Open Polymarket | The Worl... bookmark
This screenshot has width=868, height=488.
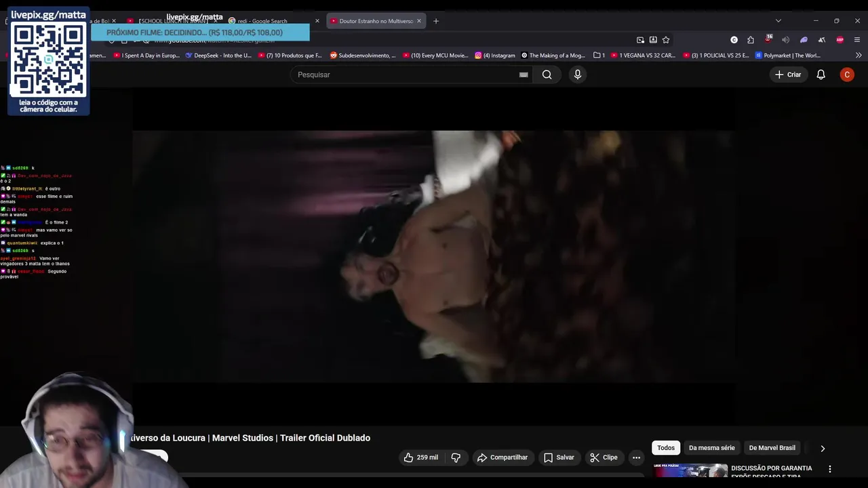pyautogui.click(x=788, y=56)
